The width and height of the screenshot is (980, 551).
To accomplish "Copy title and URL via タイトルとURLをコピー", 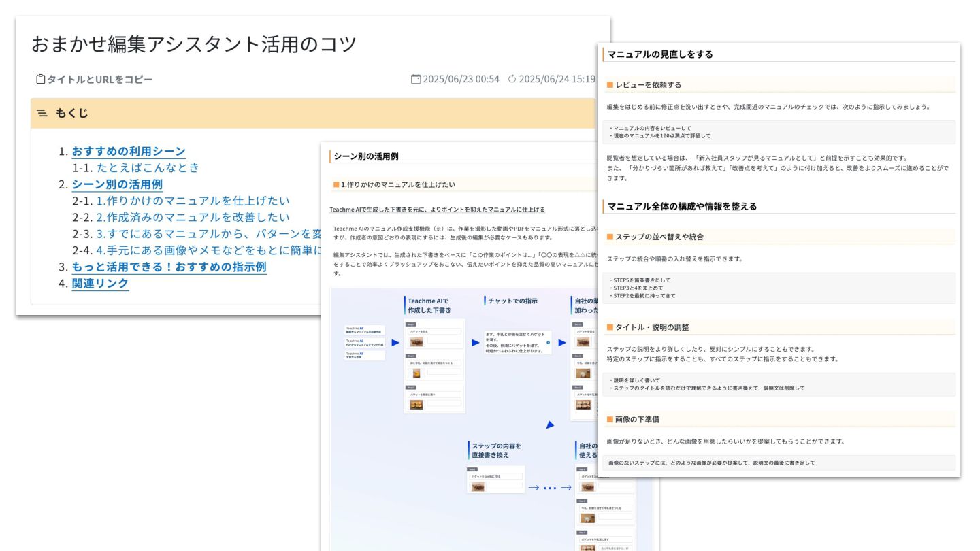I will pyautogui.click(x=99, y=80).
